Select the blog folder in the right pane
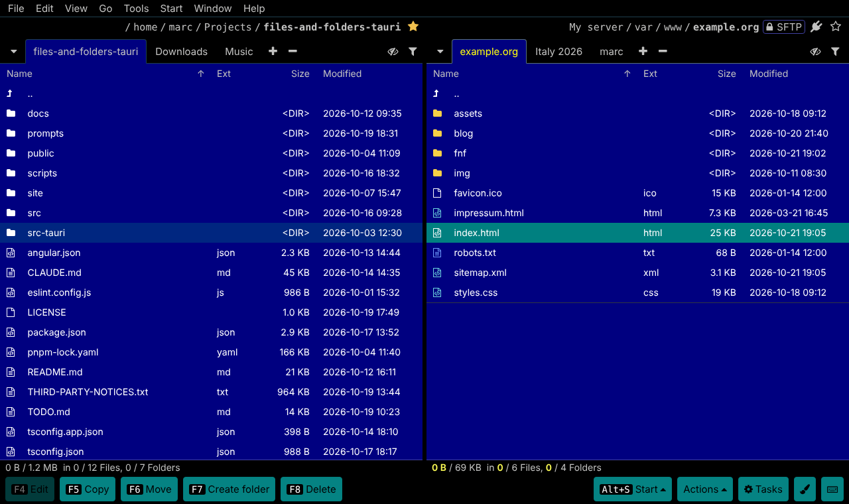The width and height of the screenshot is (849, 504). click(637, 133)
